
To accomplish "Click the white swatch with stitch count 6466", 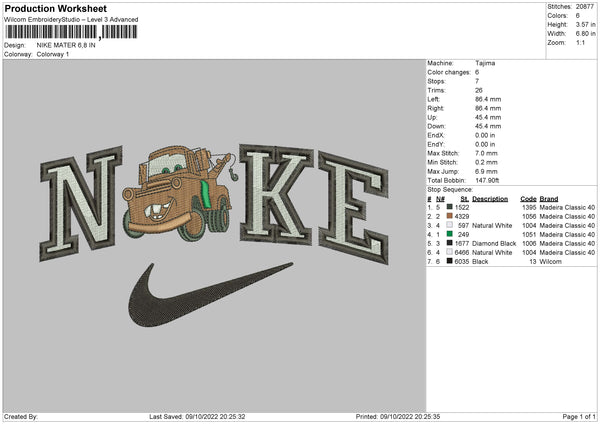I will coord(450,252).
